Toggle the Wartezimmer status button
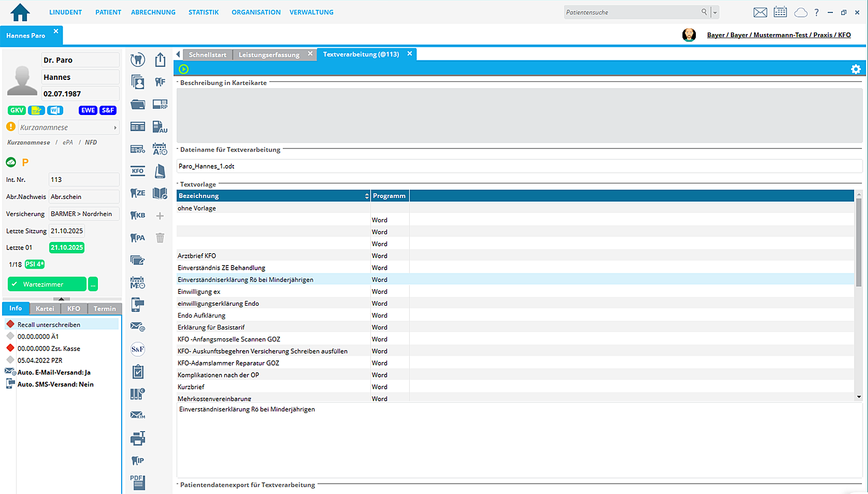Screen dimensions: 868x494 click(x=47, y=284)
